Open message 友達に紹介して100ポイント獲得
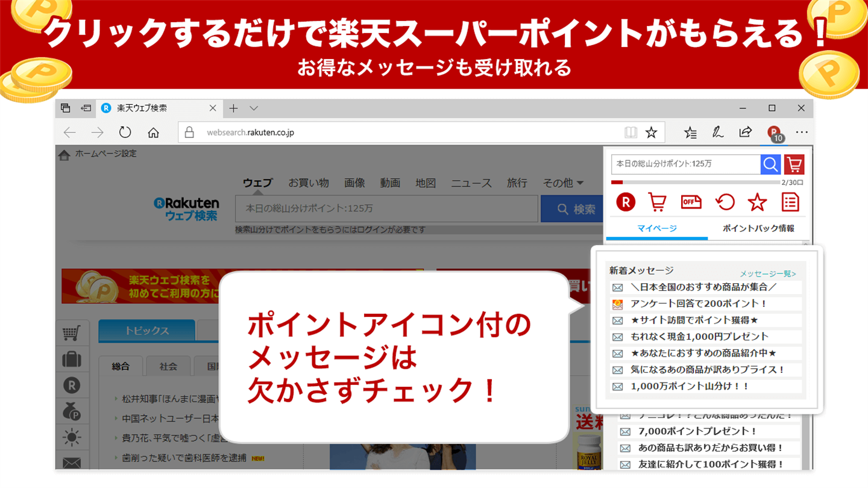Viewport: 868px width, 488px height. pos(709,465)
